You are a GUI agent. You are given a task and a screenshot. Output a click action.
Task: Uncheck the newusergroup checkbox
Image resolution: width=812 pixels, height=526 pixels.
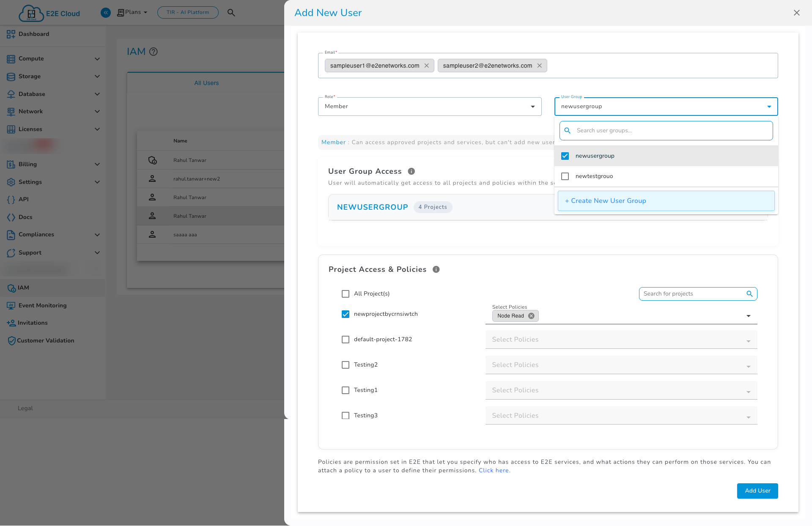tap(565, 156)
